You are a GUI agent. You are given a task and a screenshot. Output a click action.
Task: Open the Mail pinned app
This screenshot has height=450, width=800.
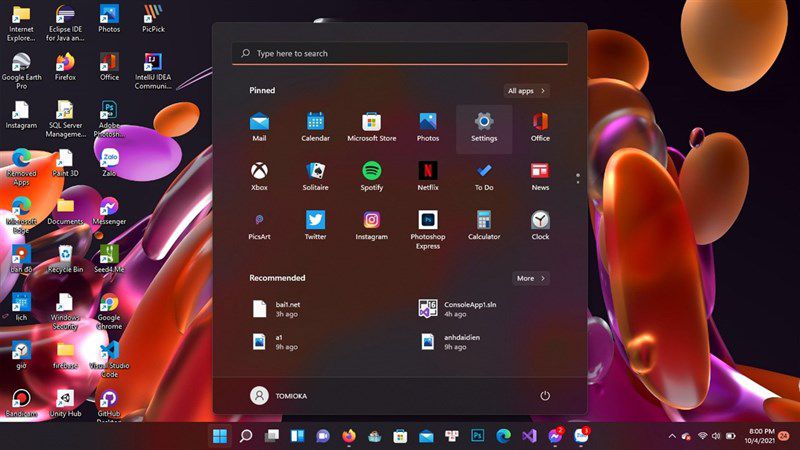tap(259, 128)
